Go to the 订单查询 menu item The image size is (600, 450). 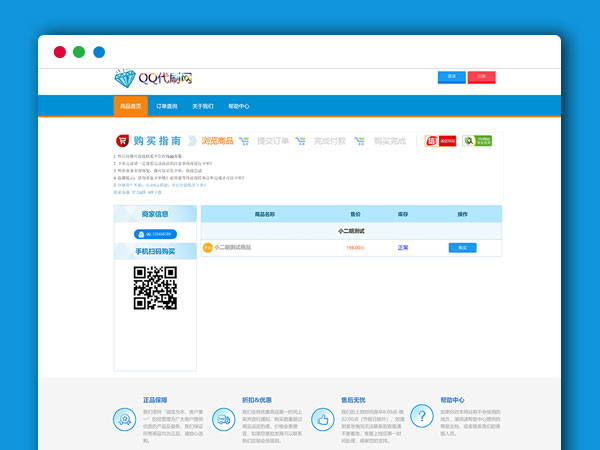166,106
